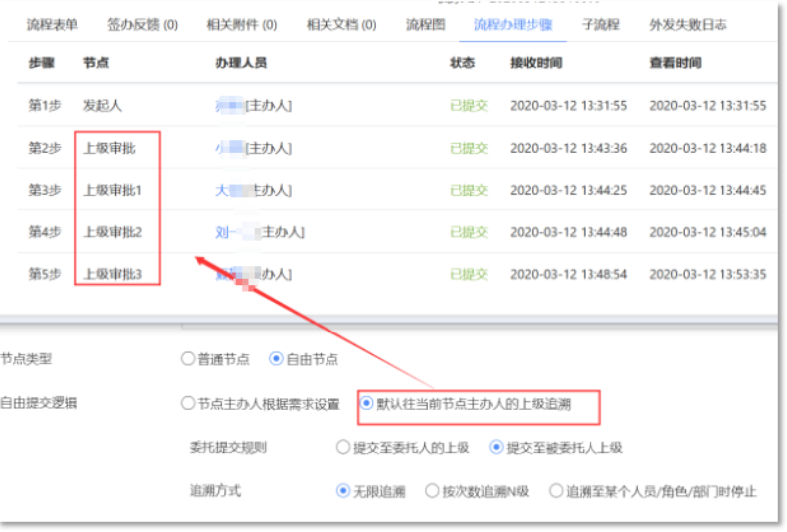Select 提交至委托人的上级 radio button

(x=343, y=448)
